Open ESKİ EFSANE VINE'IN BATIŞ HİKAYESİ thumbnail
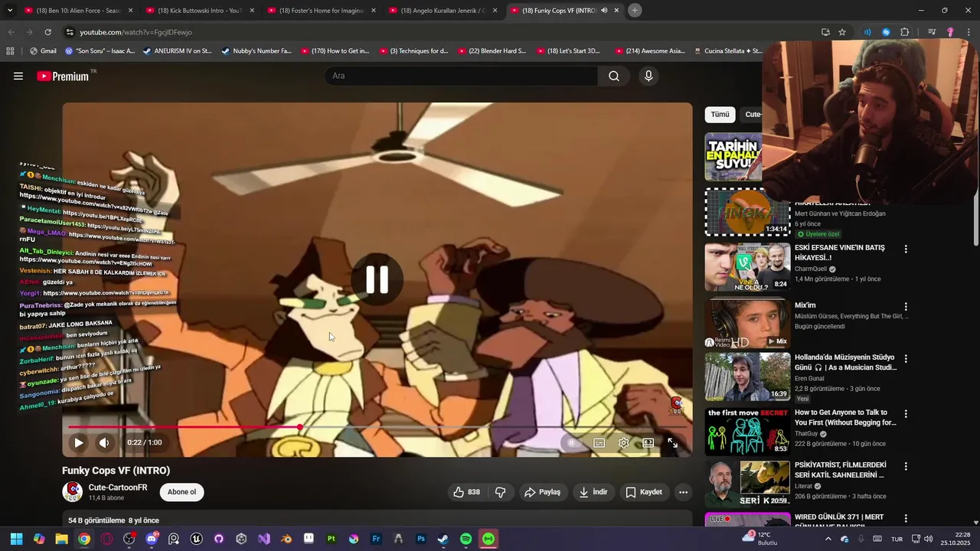 747,267
